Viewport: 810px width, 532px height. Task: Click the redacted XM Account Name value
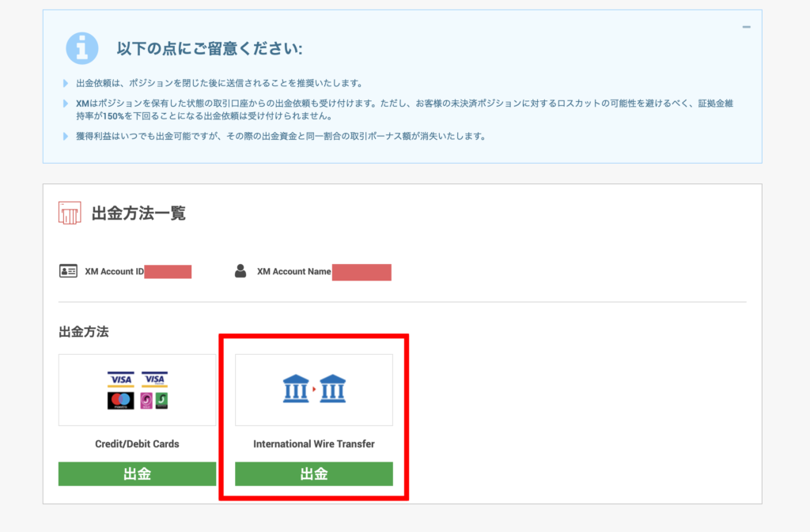361,272
